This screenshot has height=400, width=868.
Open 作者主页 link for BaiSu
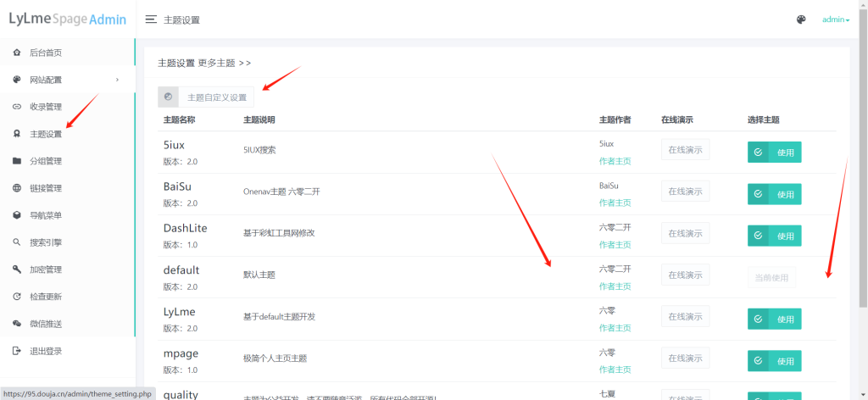[615, 203]
